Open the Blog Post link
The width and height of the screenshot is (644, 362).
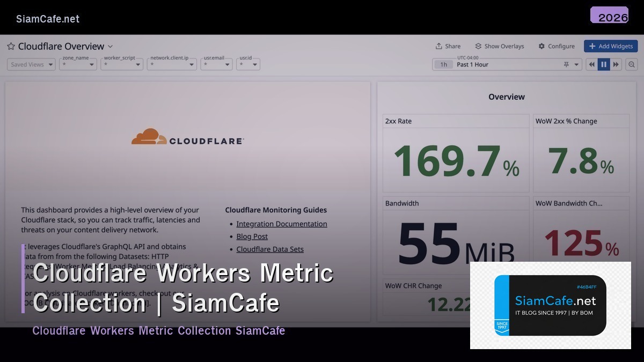click(252, 237)
